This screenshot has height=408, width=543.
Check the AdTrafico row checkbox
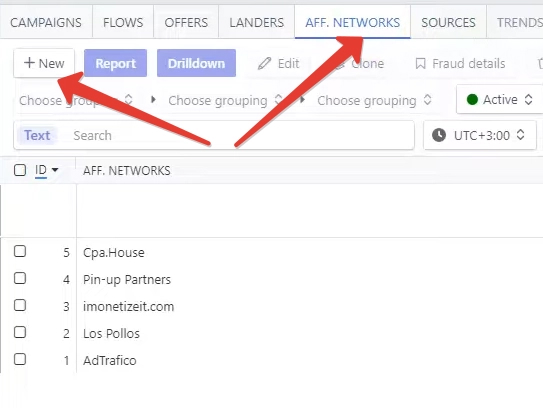[x=20, y=360]
